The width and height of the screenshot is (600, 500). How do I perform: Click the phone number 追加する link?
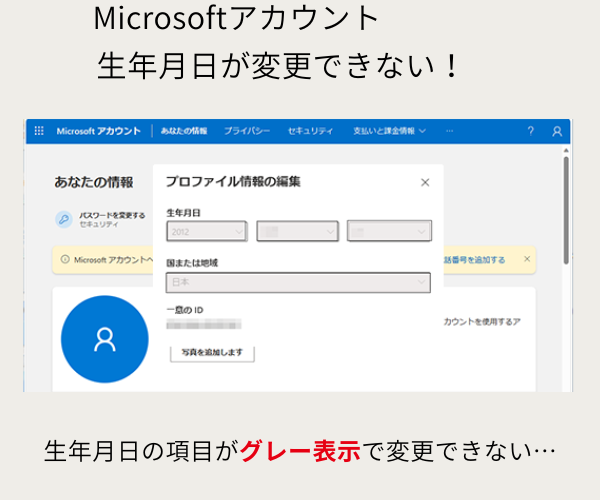point(474,260)
